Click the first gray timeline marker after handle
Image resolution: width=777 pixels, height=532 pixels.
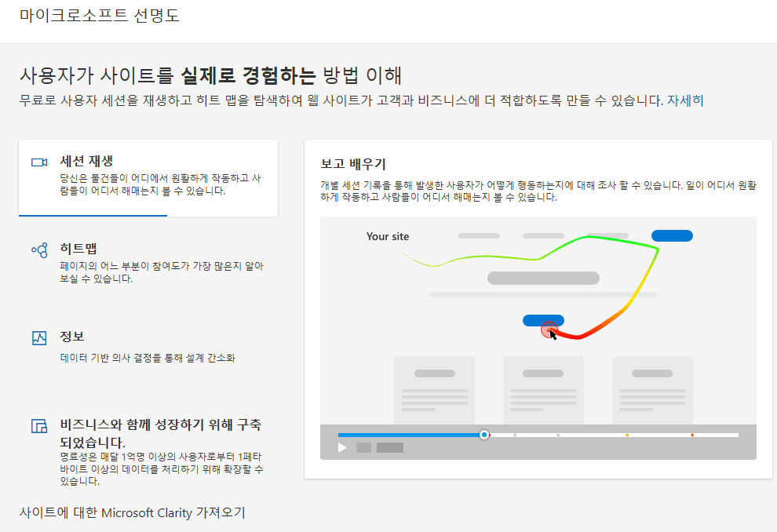[x=515, y=435]
